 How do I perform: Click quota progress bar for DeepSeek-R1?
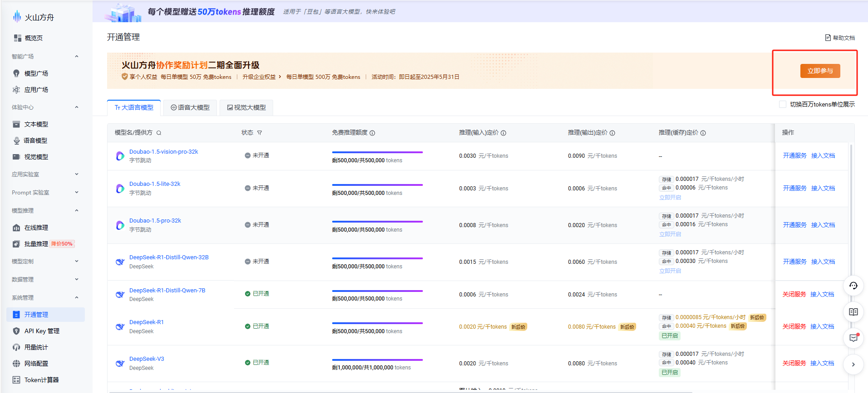(x=378, y=323)
